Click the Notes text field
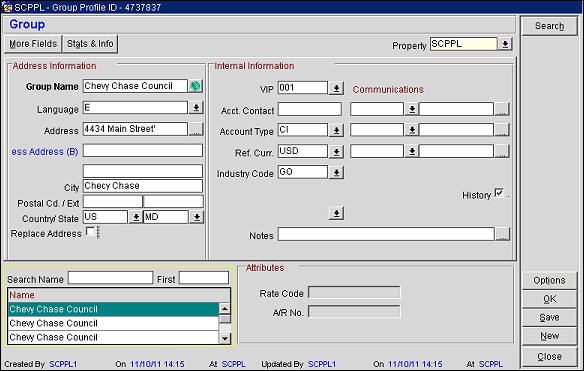 [x=386, y=234]
